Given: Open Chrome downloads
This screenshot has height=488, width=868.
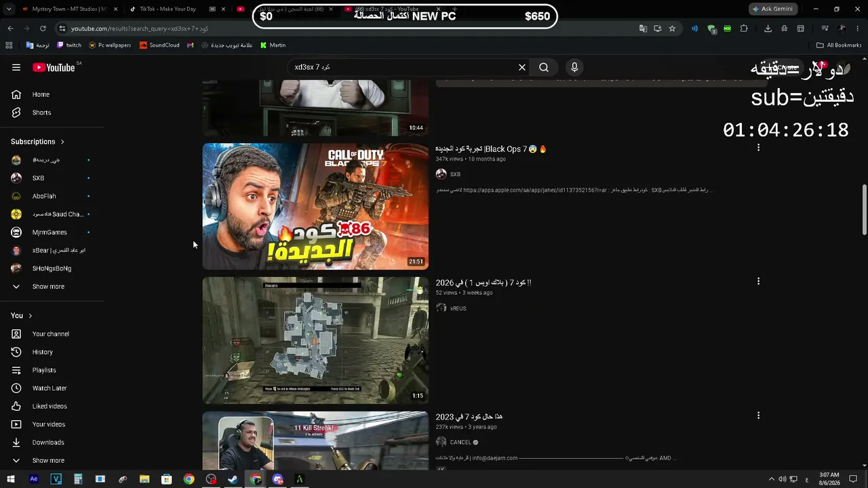Looking at the screenshot, I should click(x=768, y=28).
